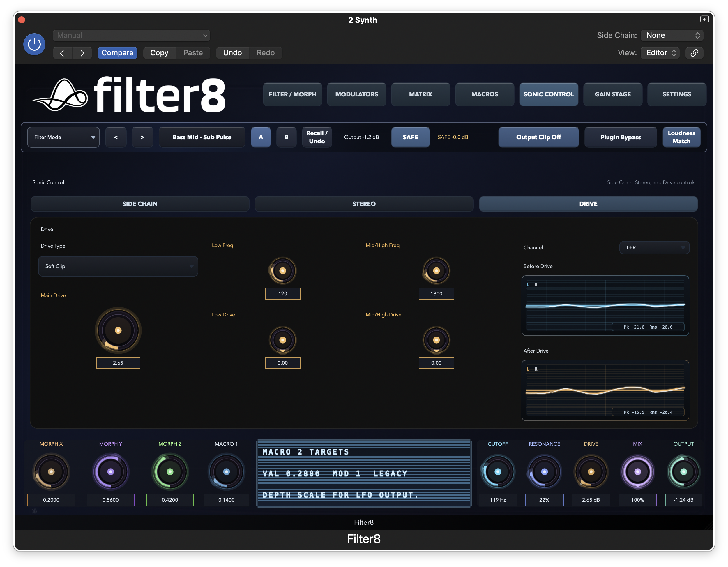Click the Redo button

[x=266, y=53]
